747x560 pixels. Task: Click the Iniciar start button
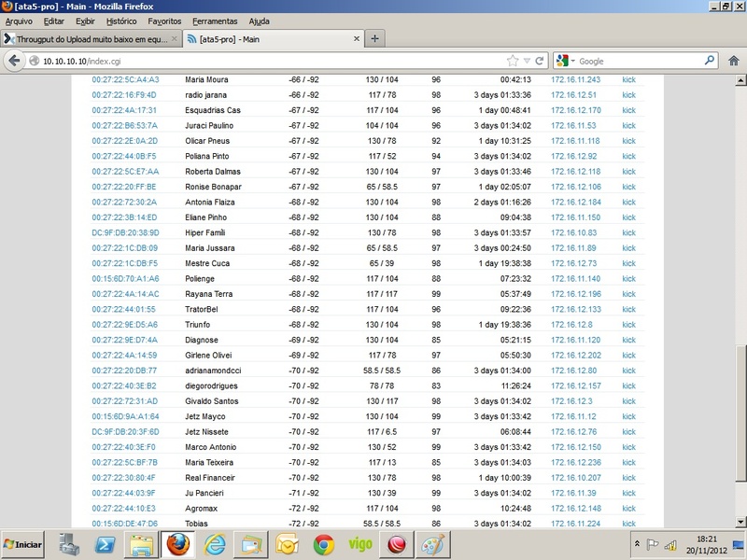click(22, 544)
